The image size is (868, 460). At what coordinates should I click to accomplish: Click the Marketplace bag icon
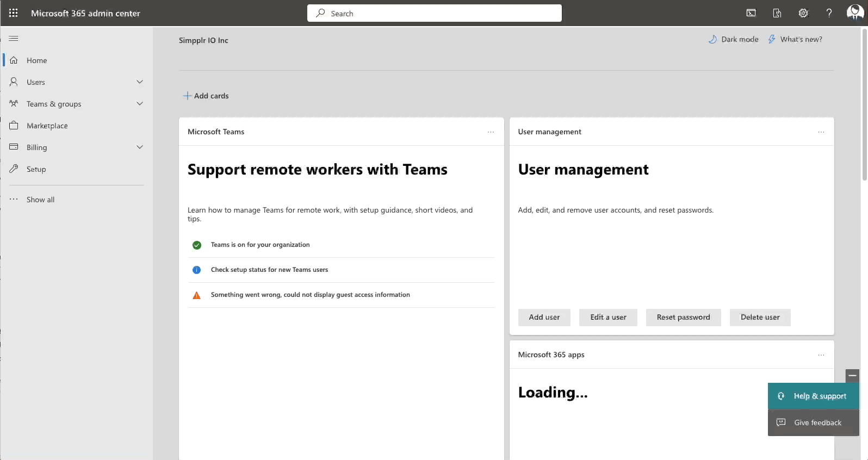tap(14, 126)
